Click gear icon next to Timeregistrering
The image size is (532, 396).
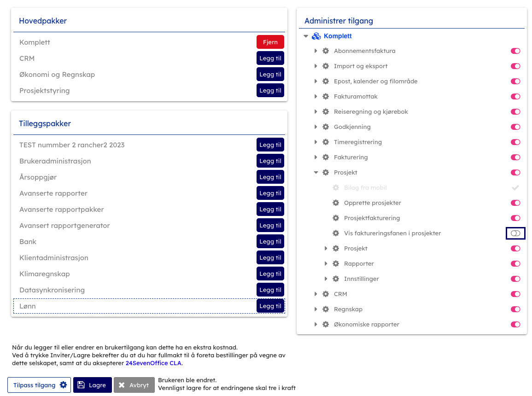pos(326,142)
